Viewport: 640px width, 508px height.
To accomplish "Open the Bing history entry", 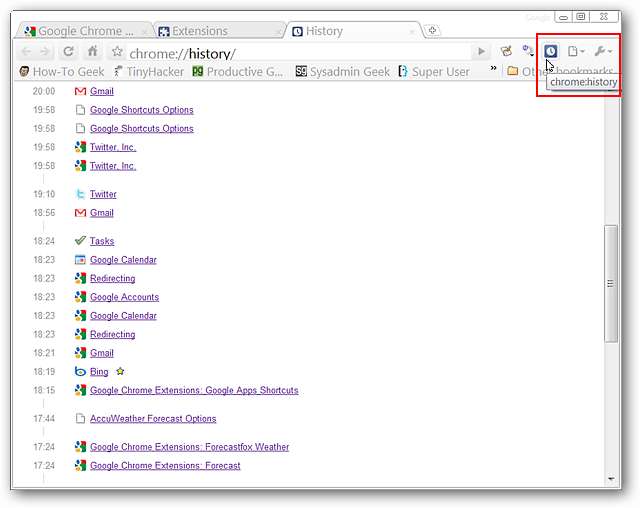I will 99,372.
